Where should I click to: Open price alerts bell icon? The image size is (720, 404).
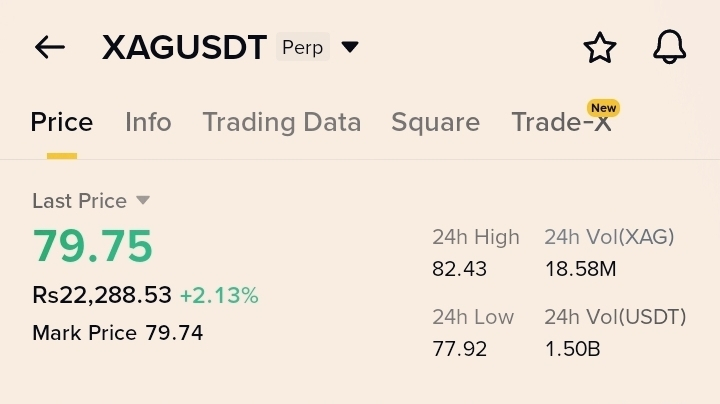point(669,47)
